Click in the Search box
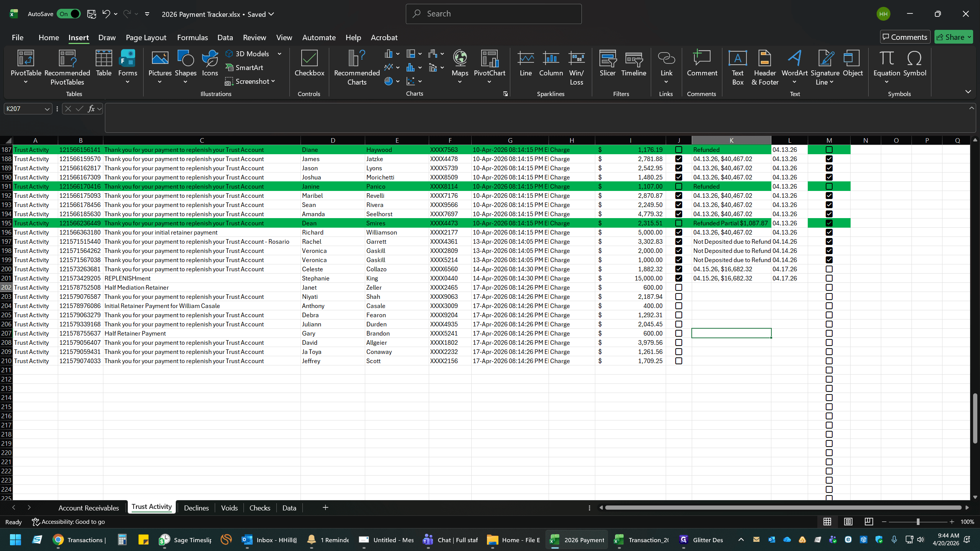The image size is (980, 551). (494, 14)
